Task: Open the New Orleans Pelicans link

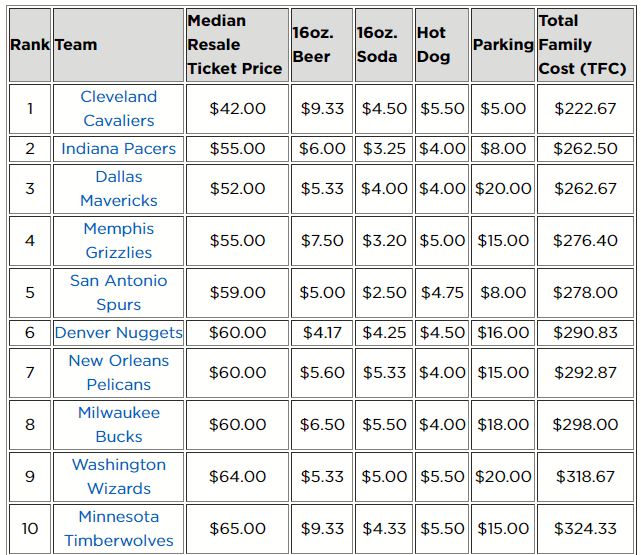Action: [119, 373]
